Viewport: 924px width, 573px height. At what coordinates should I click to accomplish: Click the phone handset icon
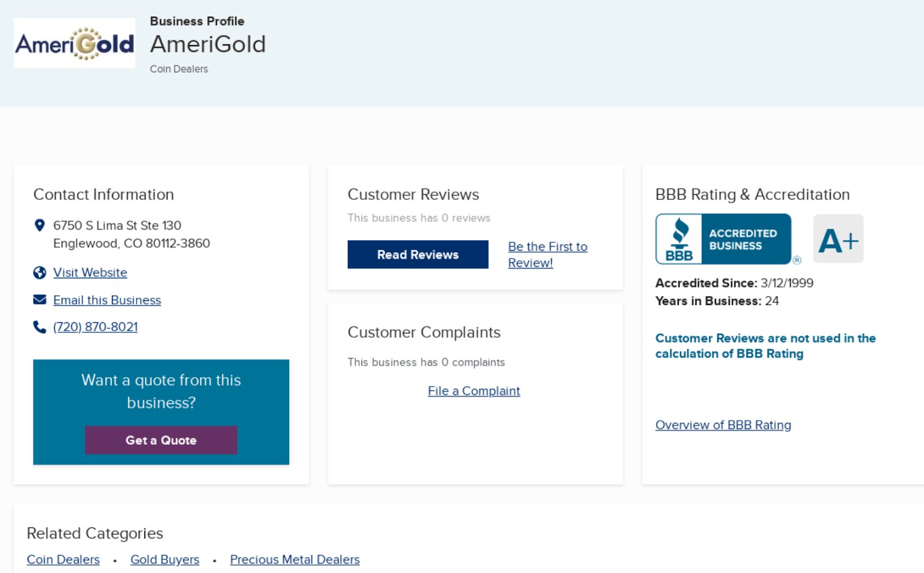click(40, 327)
